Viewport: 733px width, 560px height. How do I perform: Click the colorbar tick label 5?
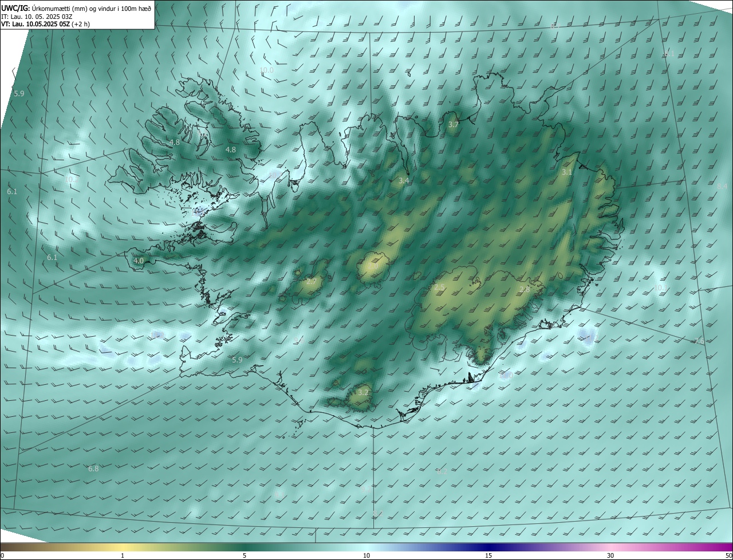click(245, 555)
